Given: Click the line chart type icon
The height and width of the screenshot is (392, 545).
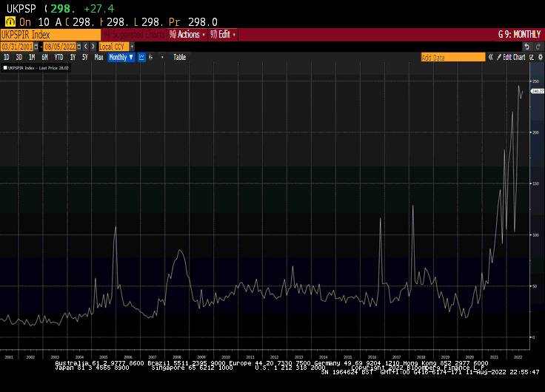Looking at the screenshot, I should [141, 57].
